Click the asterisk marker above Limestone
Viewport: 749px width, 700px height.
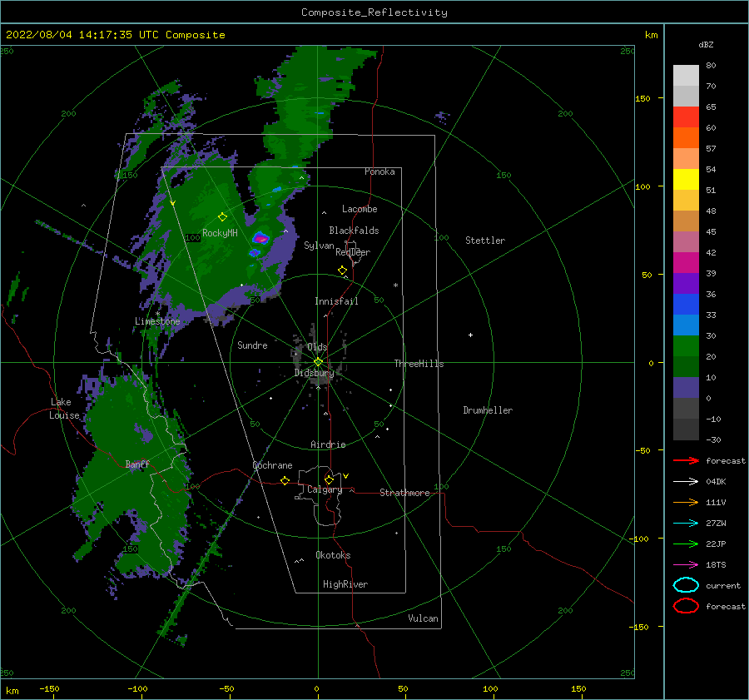(157, 315)
